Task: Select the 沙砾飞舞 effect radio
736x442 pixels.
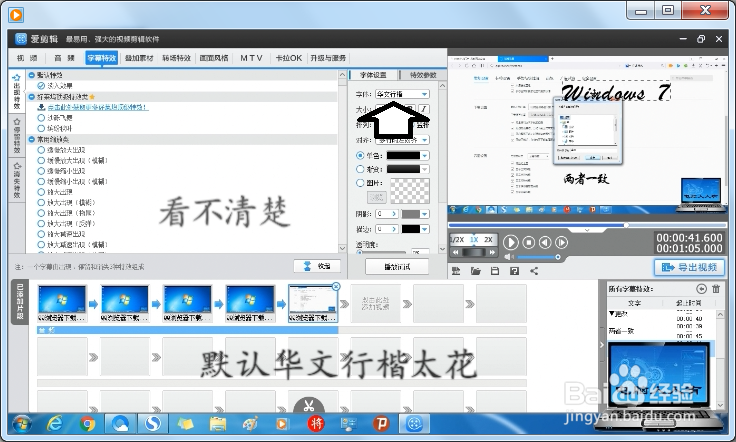Action: click(x=41, y=118)
